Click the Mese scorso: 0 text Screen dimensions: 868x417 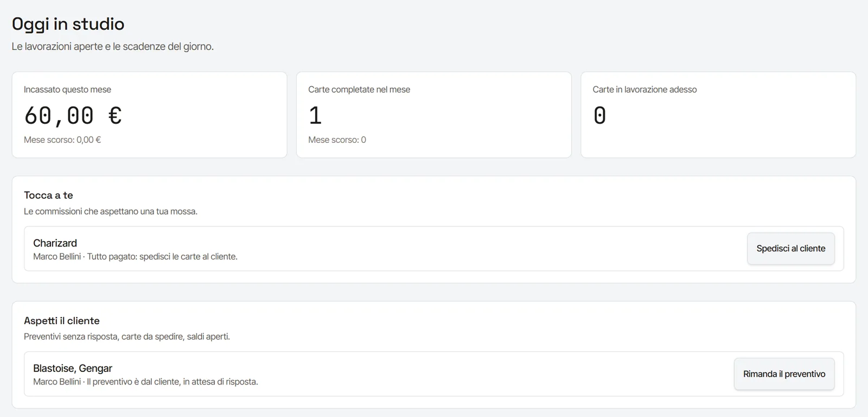point(337,140)
